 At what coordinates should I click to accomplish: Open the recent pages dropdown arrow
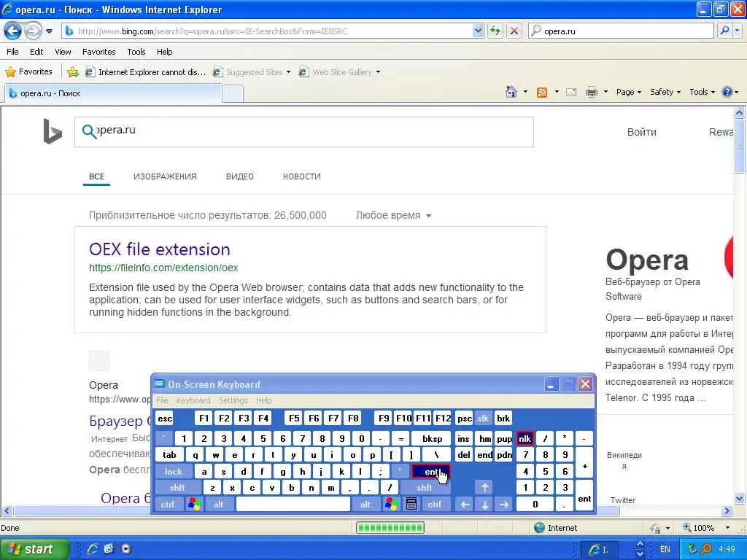point(49,31)
